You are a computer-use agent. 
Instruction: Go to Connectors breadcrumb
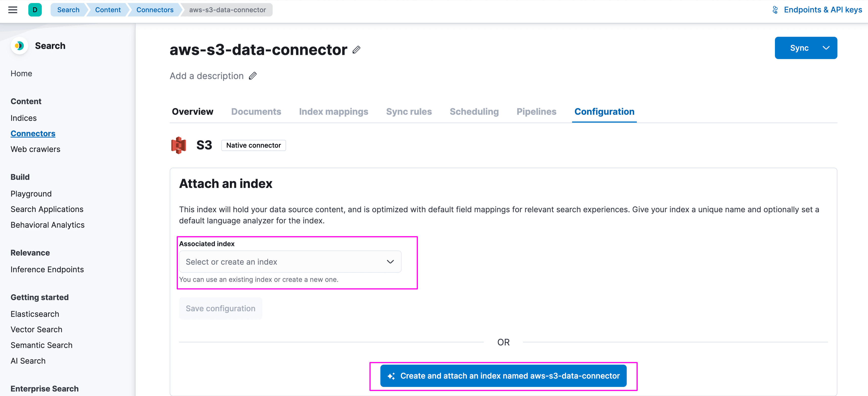click(x=155, y=10)
